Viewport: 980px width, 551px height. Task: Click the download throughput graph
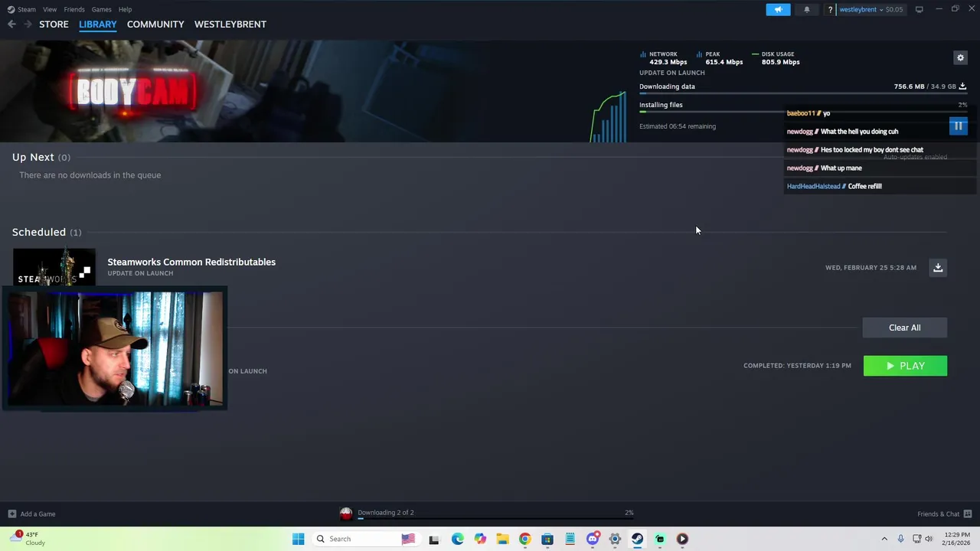pos(609,116)
